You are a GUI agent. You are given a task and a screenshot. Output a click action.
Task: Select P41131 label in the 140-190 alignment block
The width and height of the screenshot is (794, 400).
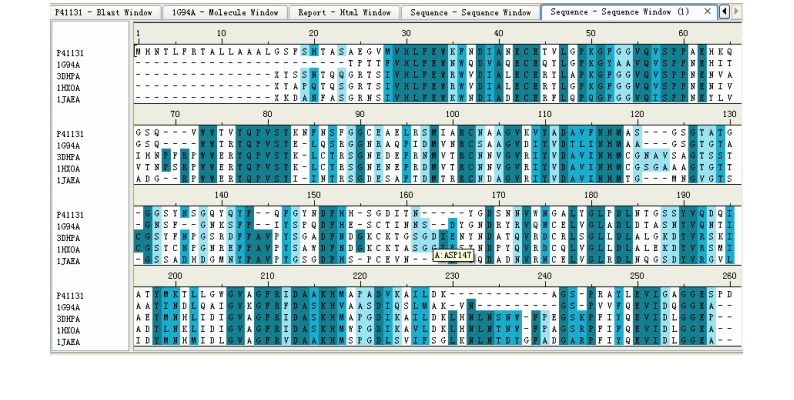(70, 215)
